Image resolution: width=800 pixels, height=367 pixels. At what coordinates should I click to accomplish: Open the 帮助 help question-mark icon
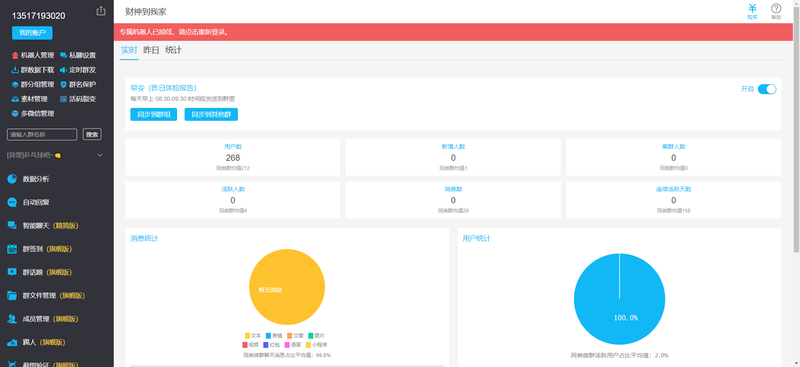tap(776, 11)
